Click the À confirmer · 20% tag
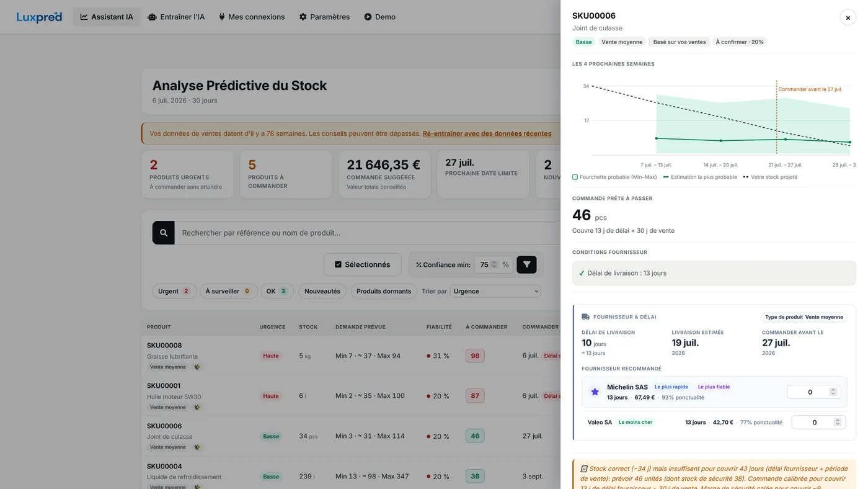 coord(740,42)
